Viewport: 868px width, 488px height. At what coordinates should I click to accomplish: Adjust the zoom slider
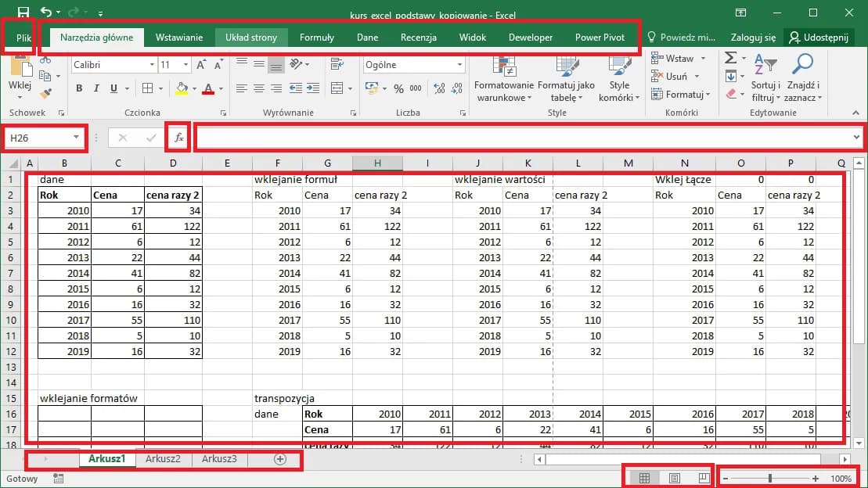click(x=769, y=477)
